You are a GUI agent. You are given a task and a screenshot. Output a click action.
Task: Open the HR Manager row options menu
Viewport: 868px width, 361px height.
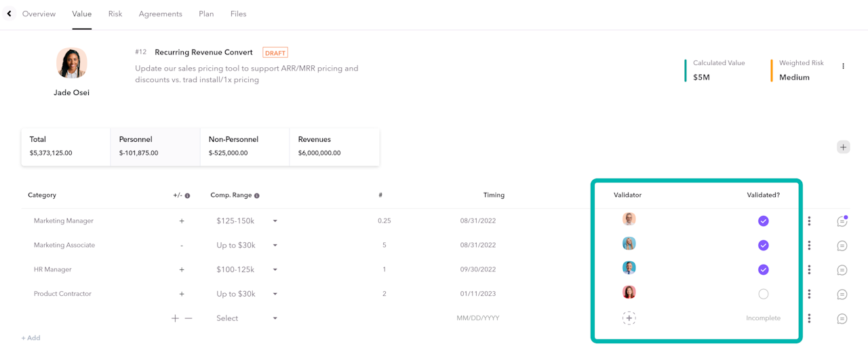pos(809,269)
